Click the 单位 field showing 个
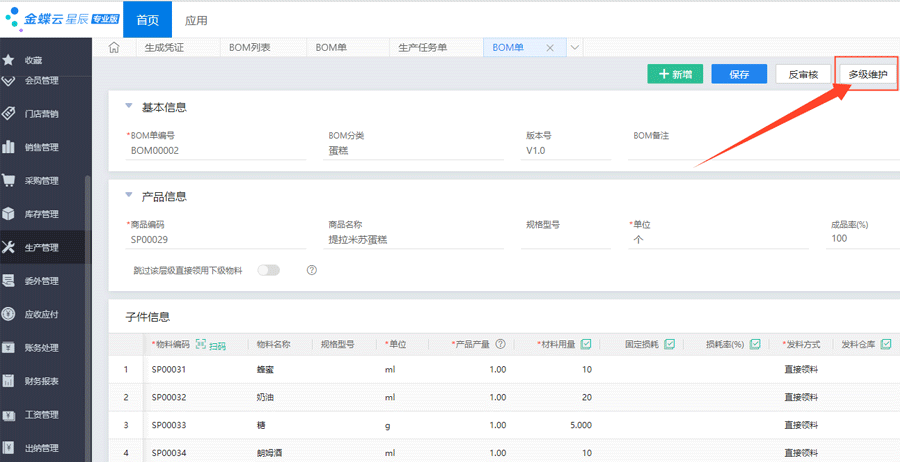 pyautogui.click(x=718, y=240)
